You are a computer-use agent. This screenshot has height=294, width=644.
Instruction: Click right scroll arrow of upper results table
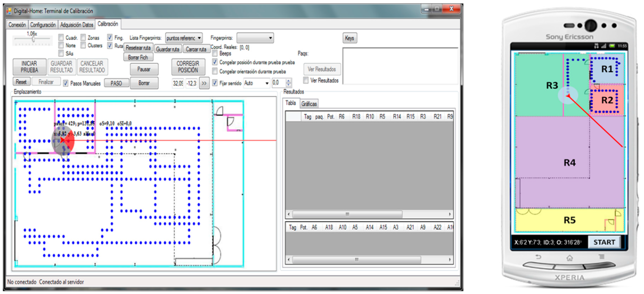pyautogui.click(x=450, y=214)
